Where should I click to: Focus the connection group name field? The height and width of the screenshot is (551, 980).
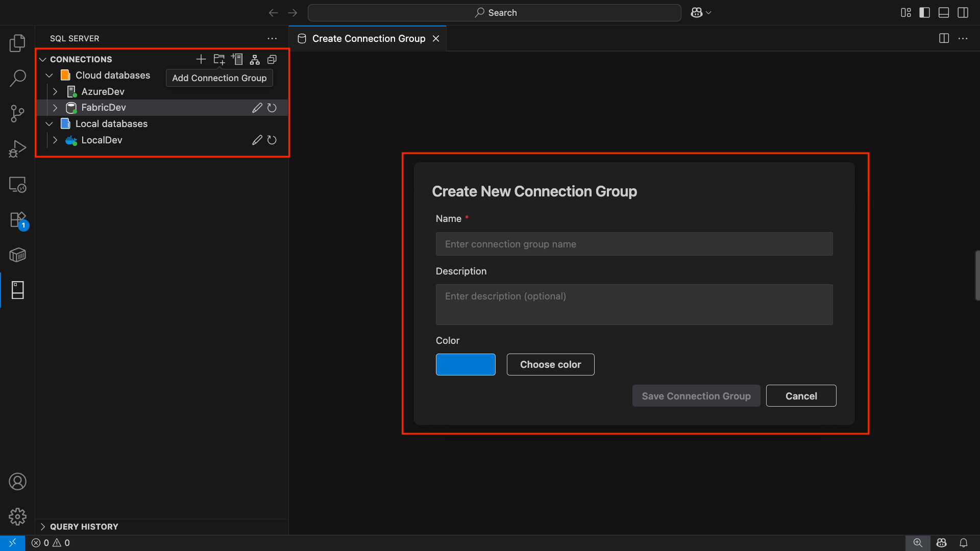pyautogui.click(x=634, y=244)
